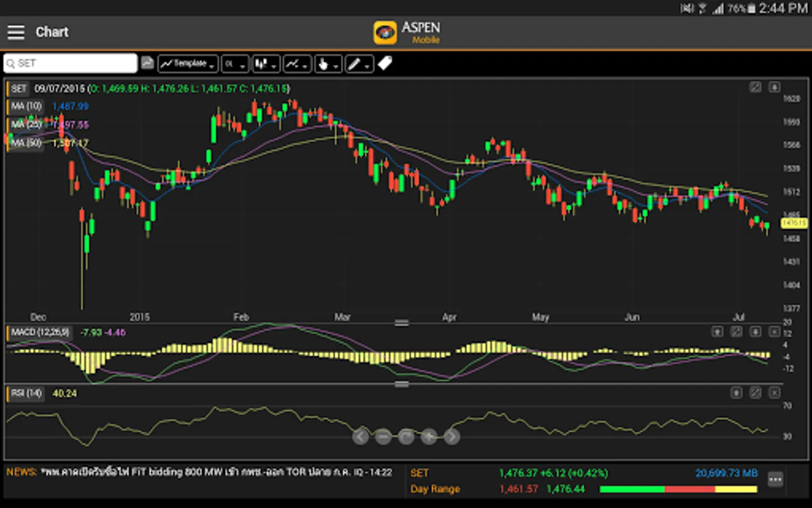Click the SET symbol search field
Screen dimensions: 812x508
pyautogui.click(x=70, y=63)
